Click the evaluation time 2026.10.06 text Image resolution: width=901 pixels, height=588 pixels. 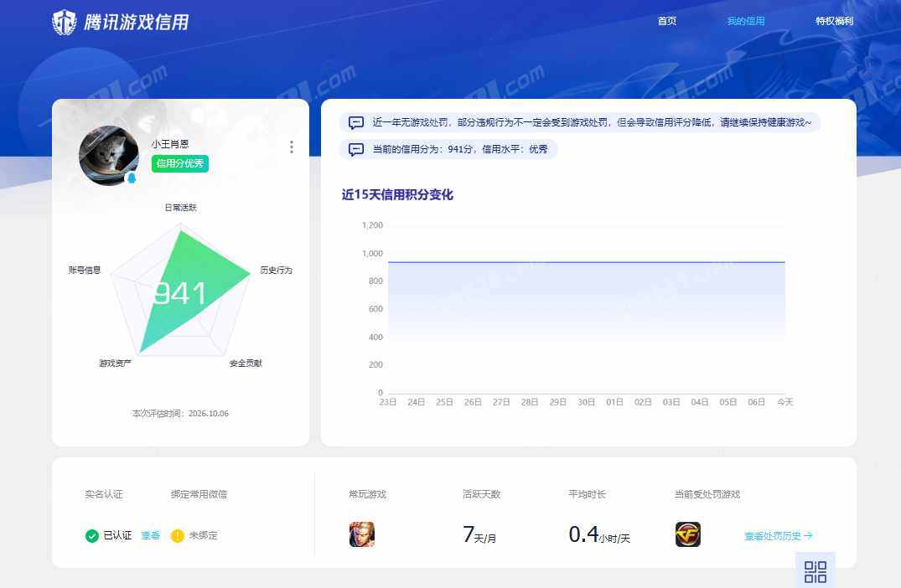point(180,414)
